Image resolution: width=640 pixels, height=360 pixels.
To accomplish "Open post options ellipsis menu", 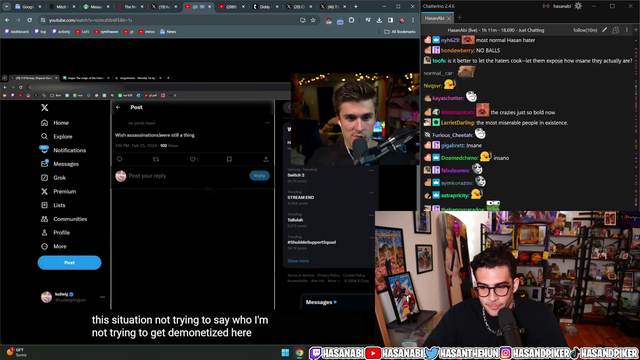I will click(267, 122).
